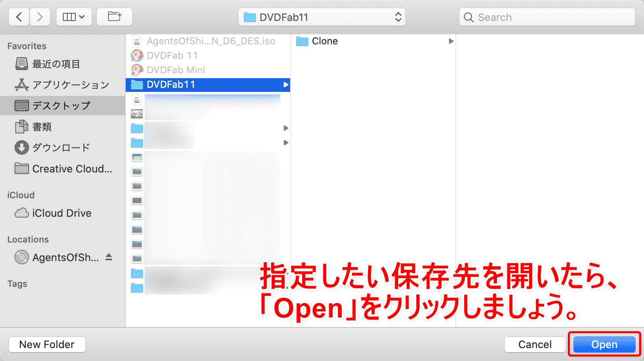The width and height of the screenshot is (644, 361).
Task: Click the DVDFab Mini application item
Action: point(208,70)
